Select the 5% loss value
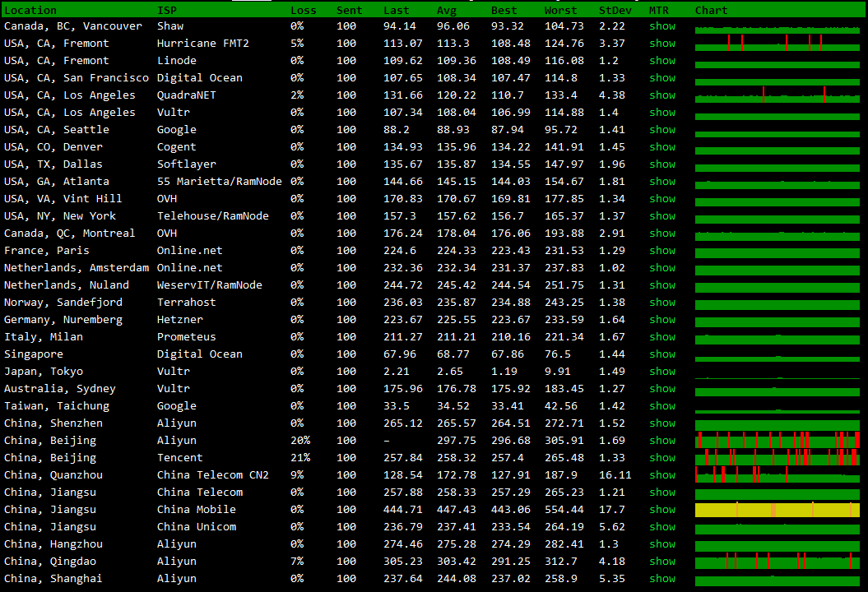This screenshot has height=592, width=868. 297,43
